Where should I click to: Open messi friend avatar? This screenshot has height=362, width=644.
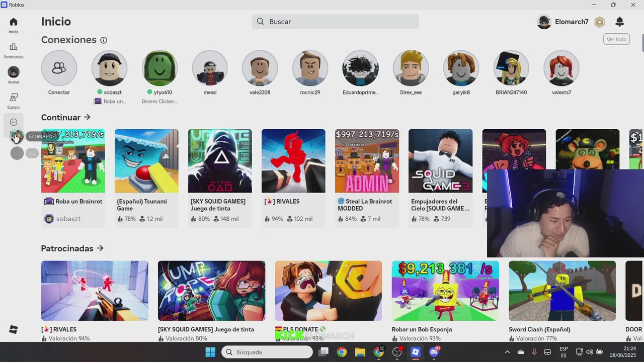(210, 68)
